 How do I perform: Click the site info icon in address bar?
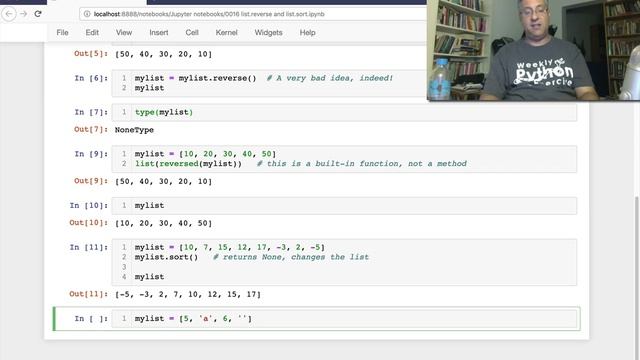pyautogui.click(x=87, y=14)
